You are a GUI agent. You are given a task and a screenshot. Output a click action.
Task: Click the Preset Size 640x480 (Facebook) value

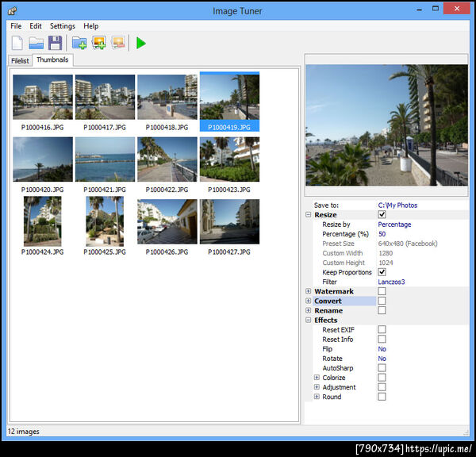[x=408, y=244]
